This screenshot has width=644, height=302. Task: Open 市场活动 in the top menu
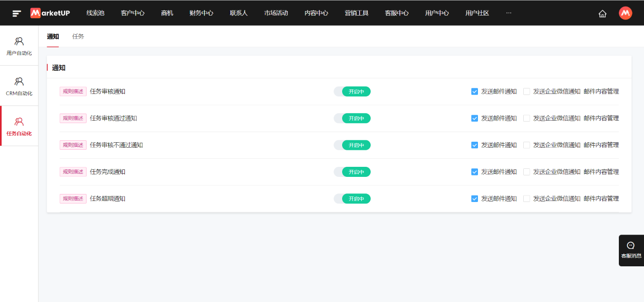click(x=276, y=13)
